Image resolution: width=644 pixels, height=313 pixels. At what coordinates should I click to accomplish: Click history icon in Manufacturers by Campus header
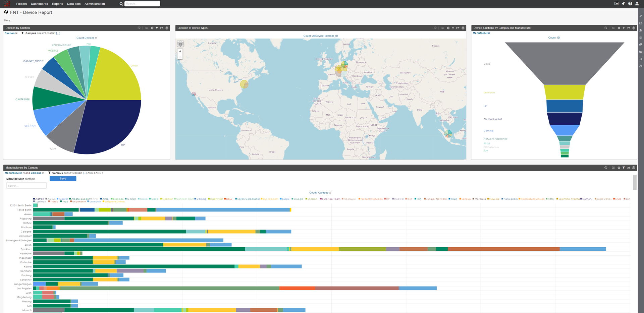(x=606, y=168)
